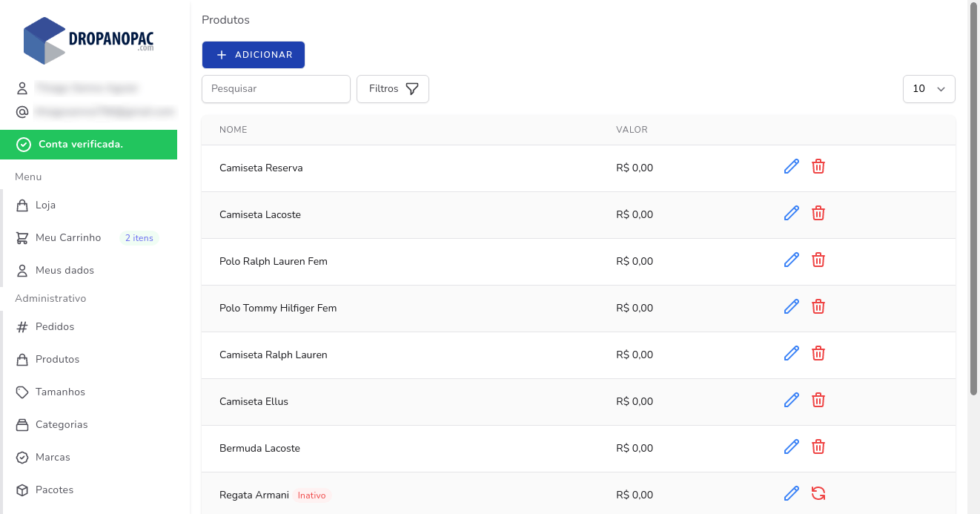
Task: Edit the Camiseta Reserva product
Action: 792,166
